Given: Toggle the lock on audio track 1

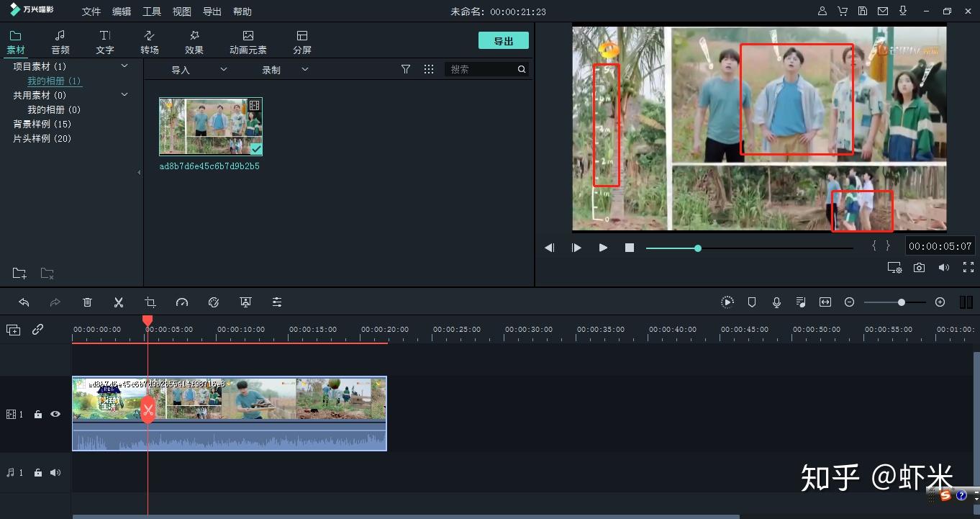Looking at the screenshot, I should (x=38, y=473).
